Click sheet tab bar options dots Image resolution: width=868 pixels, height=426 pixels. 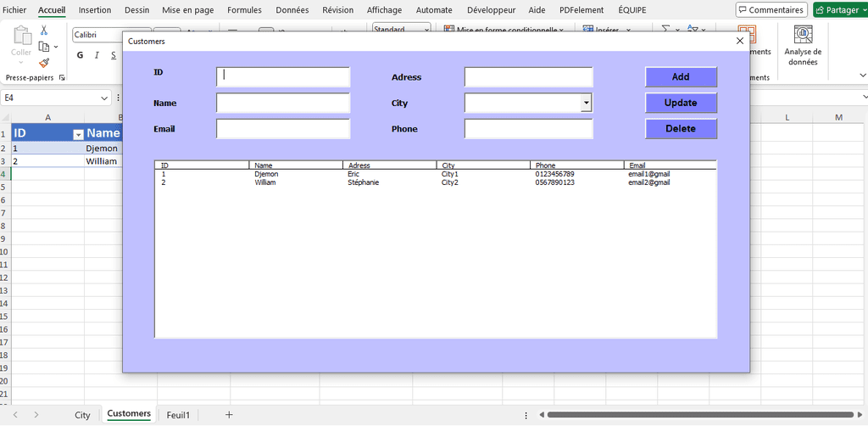pyautogui.click(x=526, y=414)
